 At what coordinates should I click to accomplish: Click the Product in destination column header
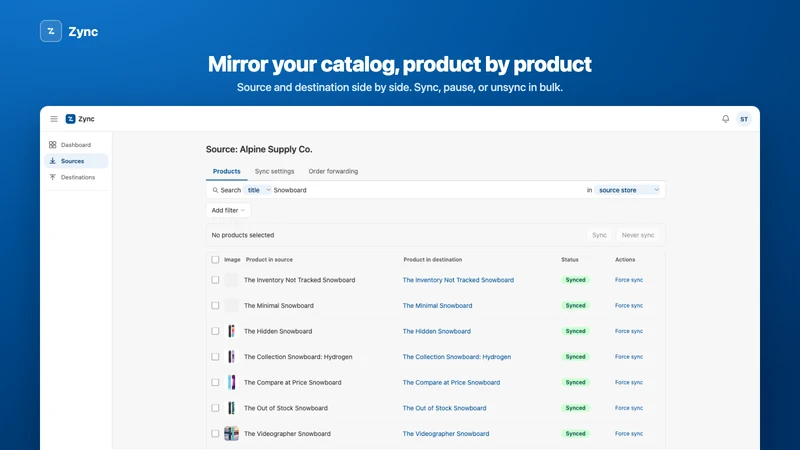pyautogui.click(x=433, y=260)
